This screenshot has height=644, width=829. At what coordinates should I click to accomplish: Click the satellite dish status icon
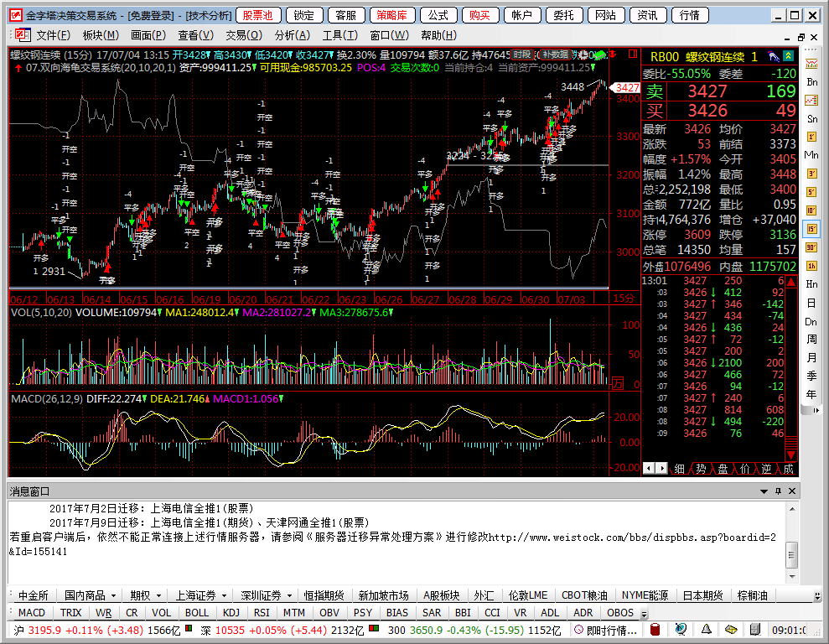click(681, 629)
